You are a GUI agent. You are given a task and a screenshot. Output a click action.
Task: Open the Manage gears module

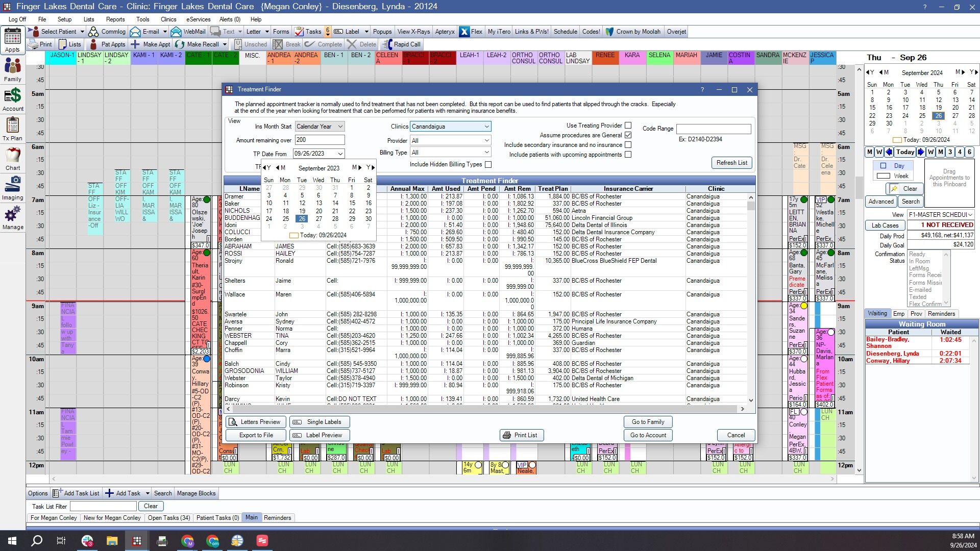(13, 218)
